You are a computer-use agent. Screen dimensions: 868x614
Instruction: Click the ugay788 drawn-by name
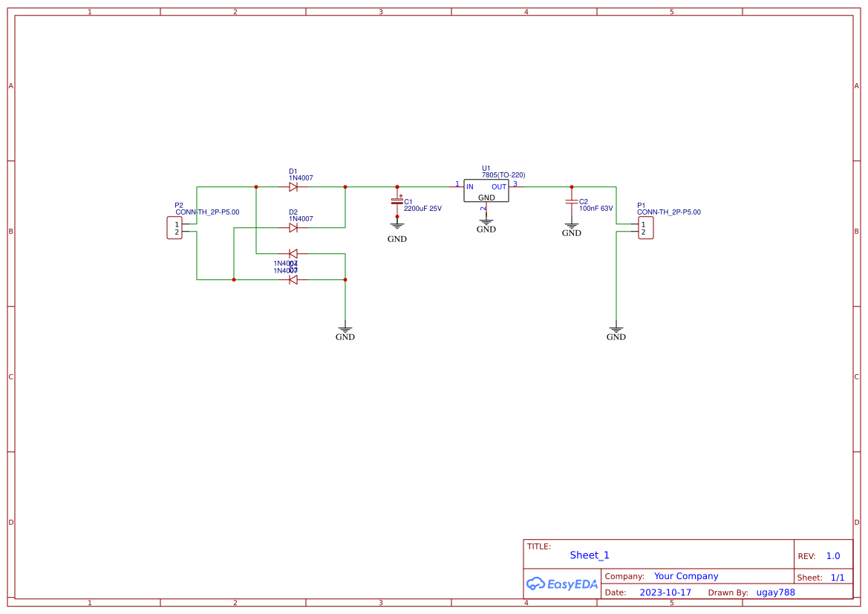point(774,592)
